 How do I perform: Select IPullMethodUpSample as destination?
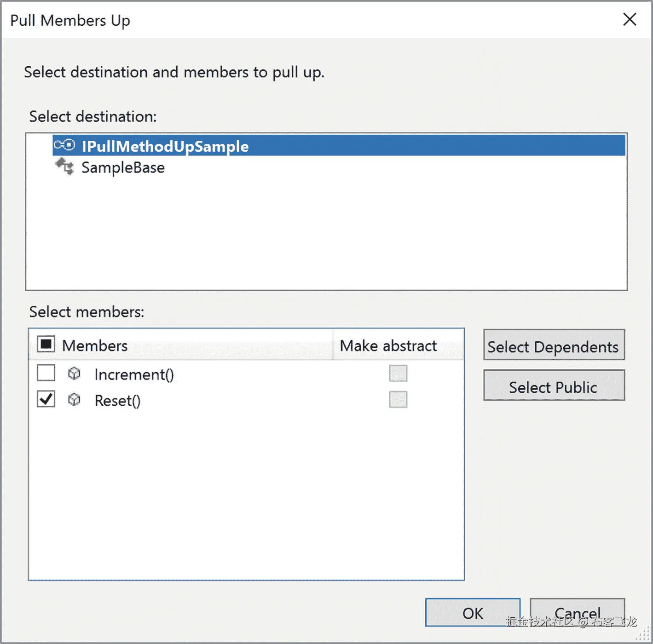click(x=165, y=146)
